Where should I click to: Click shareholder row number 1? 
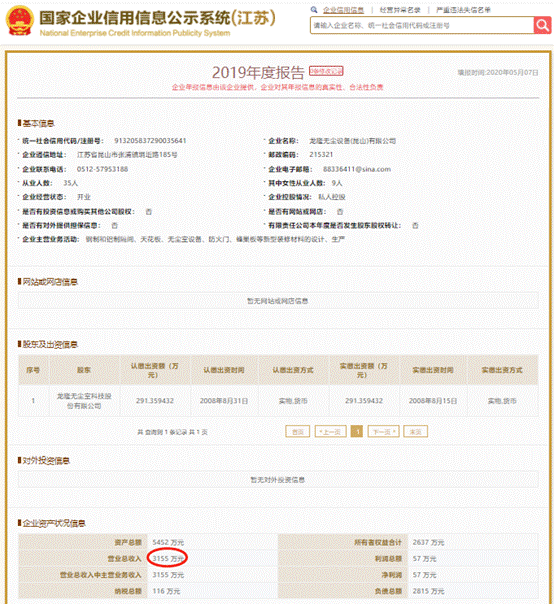click(x=34, y=401)
